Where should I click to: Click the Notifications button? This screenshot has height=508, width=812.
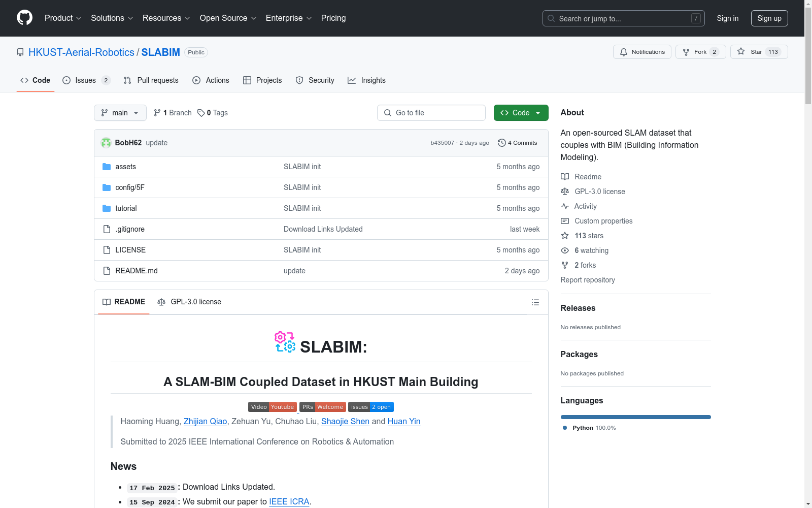point(642,52)
